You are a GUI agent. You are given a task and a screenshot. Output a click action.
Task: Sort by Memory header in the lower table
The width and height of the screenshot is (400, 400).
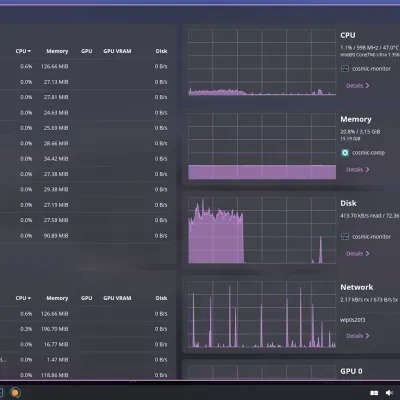tap(57, 298)
